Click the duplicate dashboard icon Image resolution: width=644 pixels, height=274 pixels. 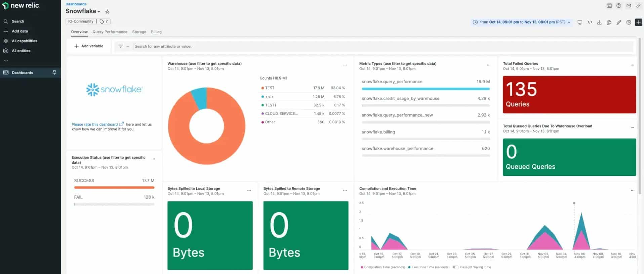click(x=609, y=22)
